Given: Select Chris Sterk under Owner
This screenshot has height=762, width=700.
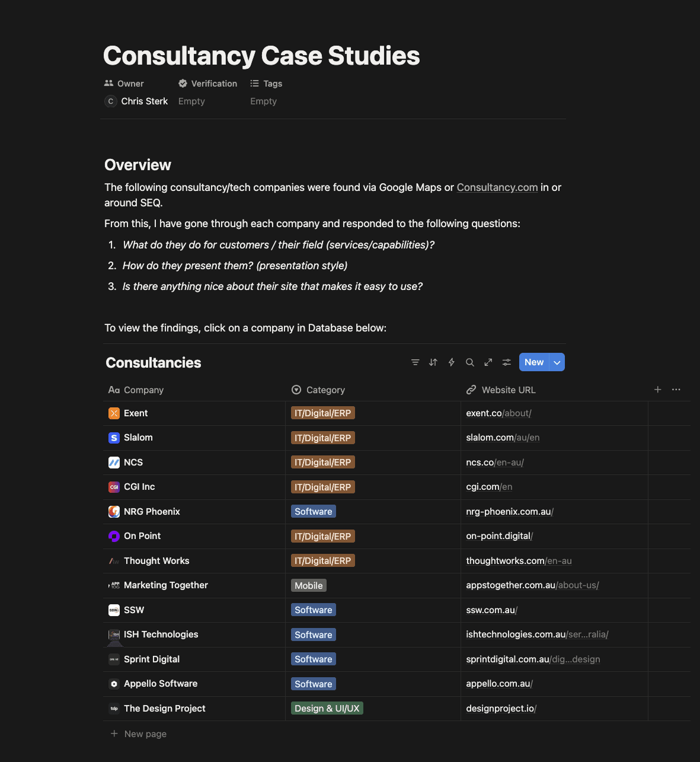Looking at the screenshot, I should 143,101.
